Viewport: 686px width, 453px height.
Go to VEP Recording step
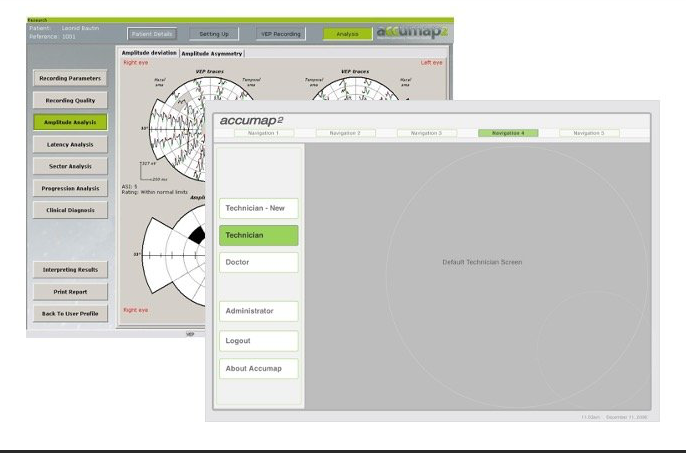point(281,34)
